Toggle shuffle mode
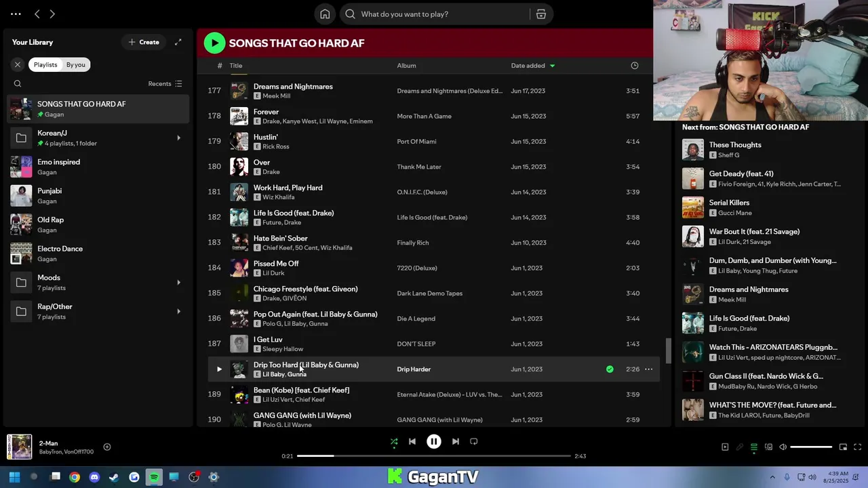This screenshot has height=488, width=868. pyautogui.click(x=394, y=441)
